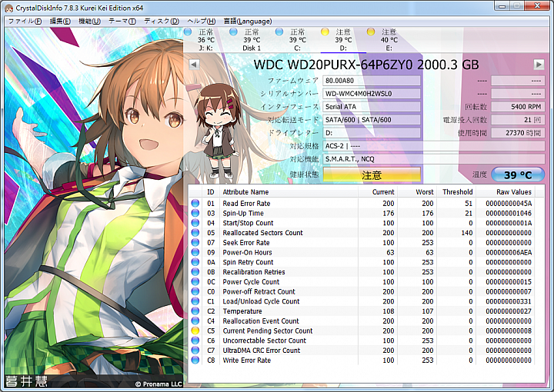
Task: Click raw value 000000000331
Action: 509,301
